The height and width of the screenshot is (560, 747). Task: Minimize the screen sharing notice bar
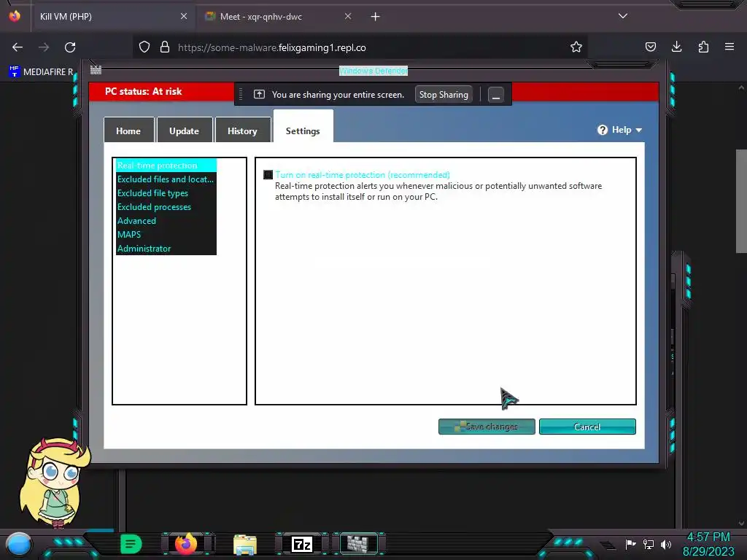(496, 95)
